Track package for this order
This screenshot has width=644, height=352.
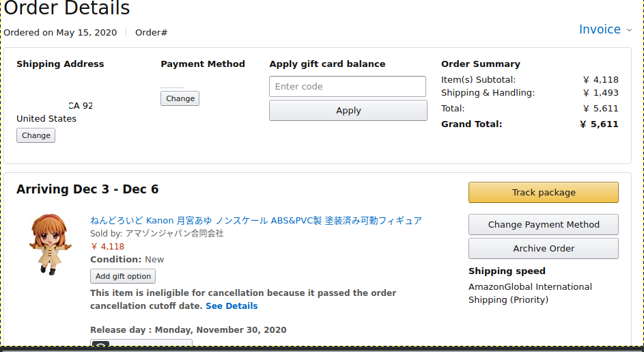coord(544,193)
